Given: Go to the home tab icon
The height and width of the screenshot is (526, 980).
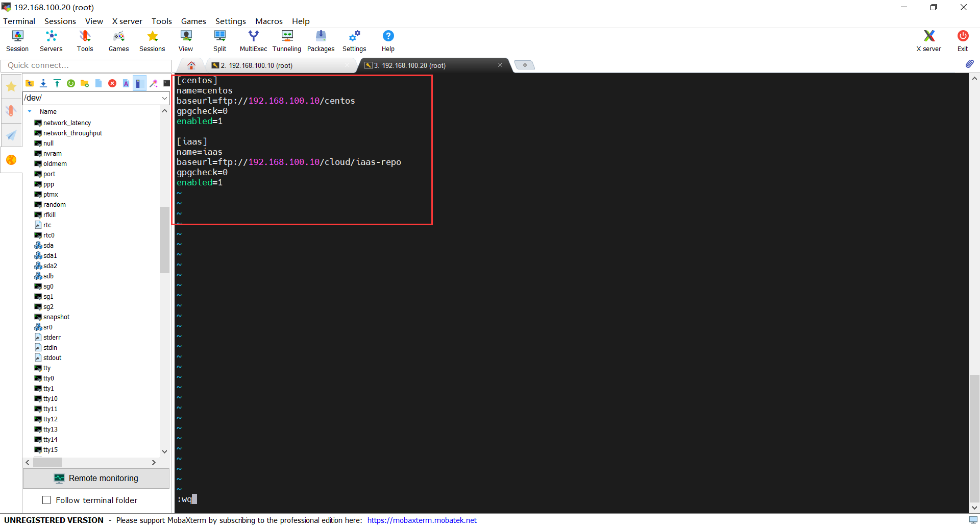Looking at the screenshot, I should [x=191, y=65].
